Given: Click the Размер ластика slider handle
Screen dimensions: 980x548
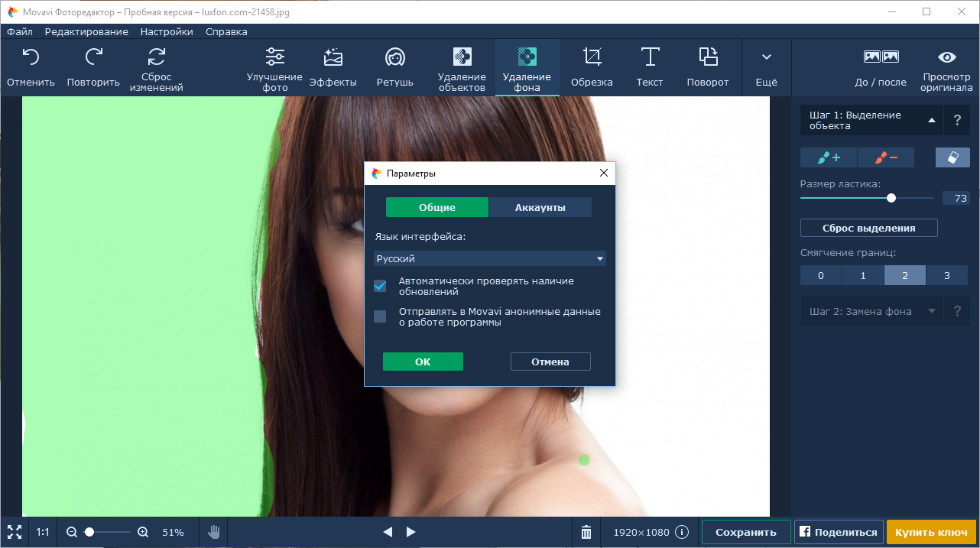Looking at the screenshot, I should pos(891,198).
